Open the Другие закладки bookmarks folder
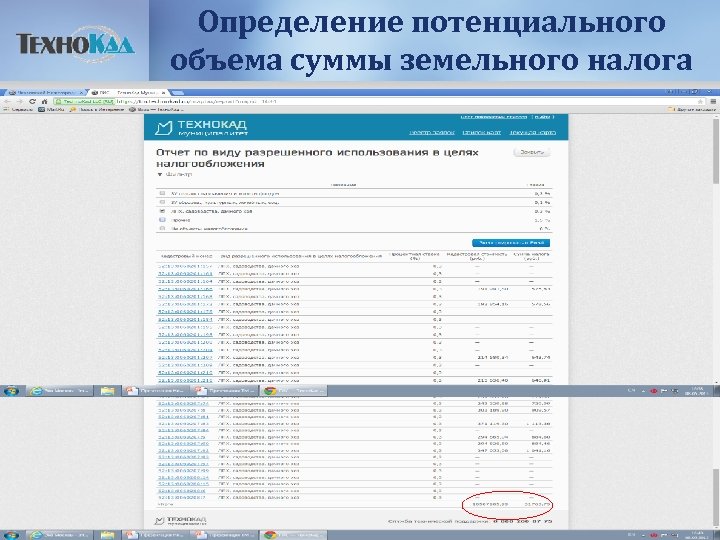The width and height of the screenshot is (720, 540). (691, 110)
